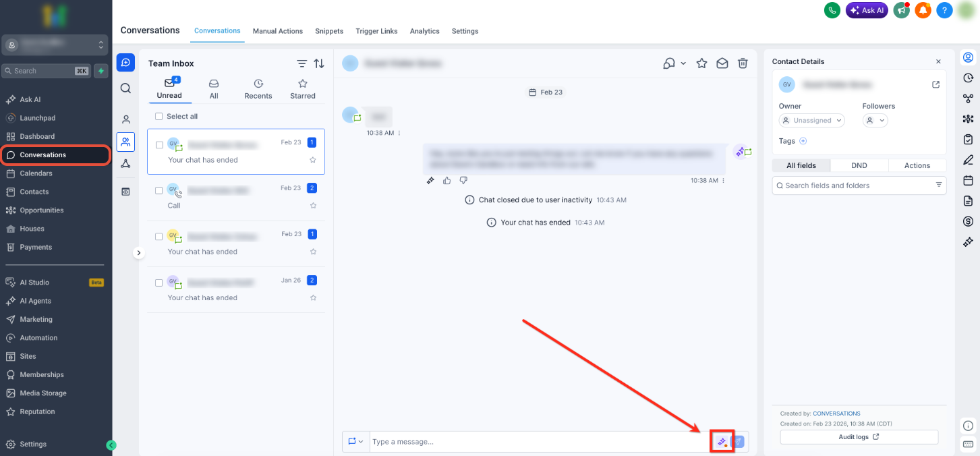Switch to the DND tab
The height and width of the screenshot is (456, 980).
coord(859,165)
